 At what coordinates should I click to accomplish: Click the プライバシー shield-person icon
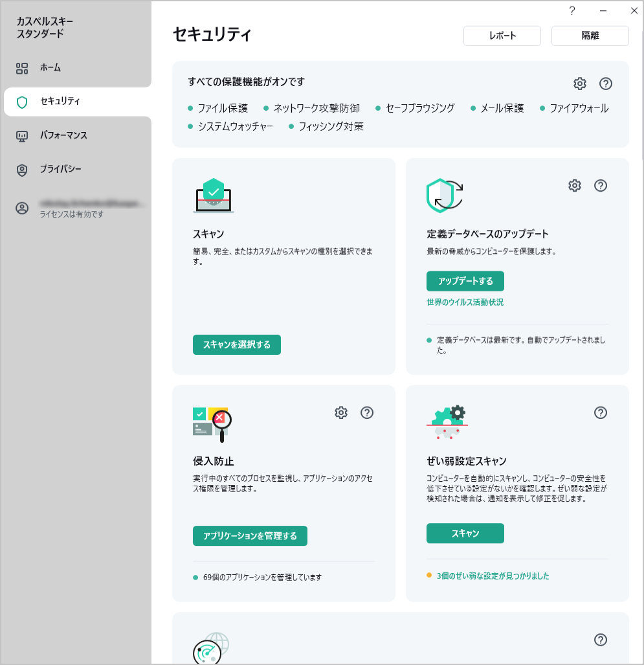[x=22, y=170]
